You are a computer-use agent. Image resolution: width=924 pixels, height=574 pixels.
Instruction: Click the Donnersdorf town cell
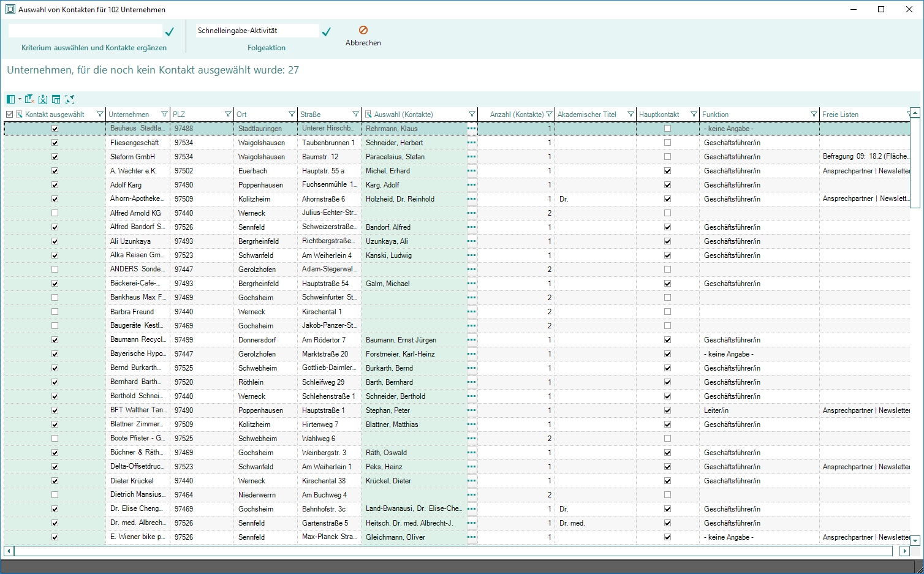click(x=266, y=340)
